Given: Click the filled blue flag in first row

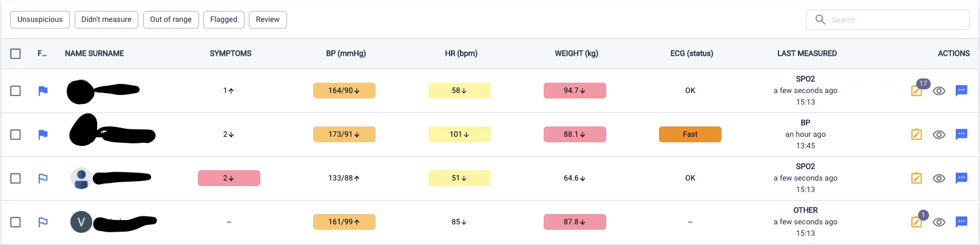Looking at the screenshot, I should pyautogui.click(x=42, y=91).
